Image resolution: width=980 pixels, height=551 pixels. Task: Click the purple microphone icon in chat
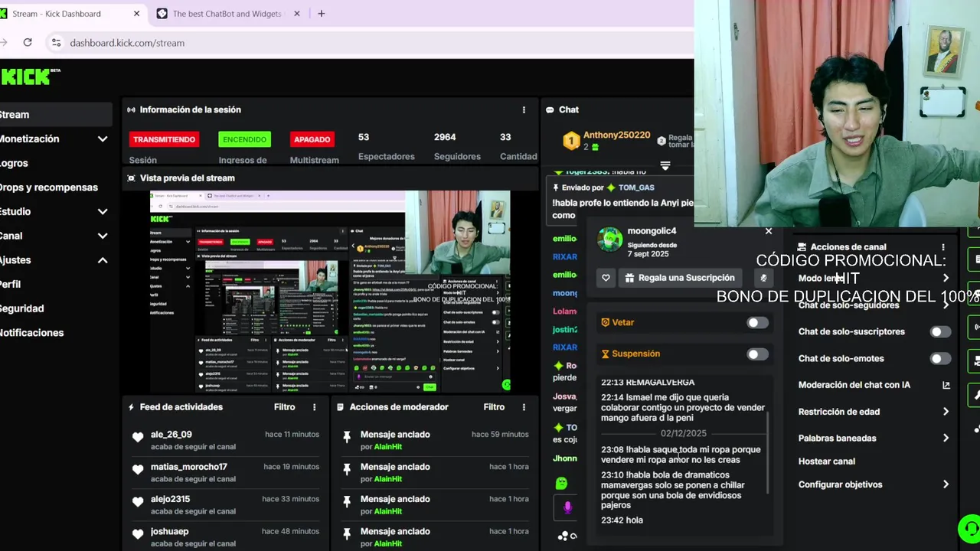point(567,507)
